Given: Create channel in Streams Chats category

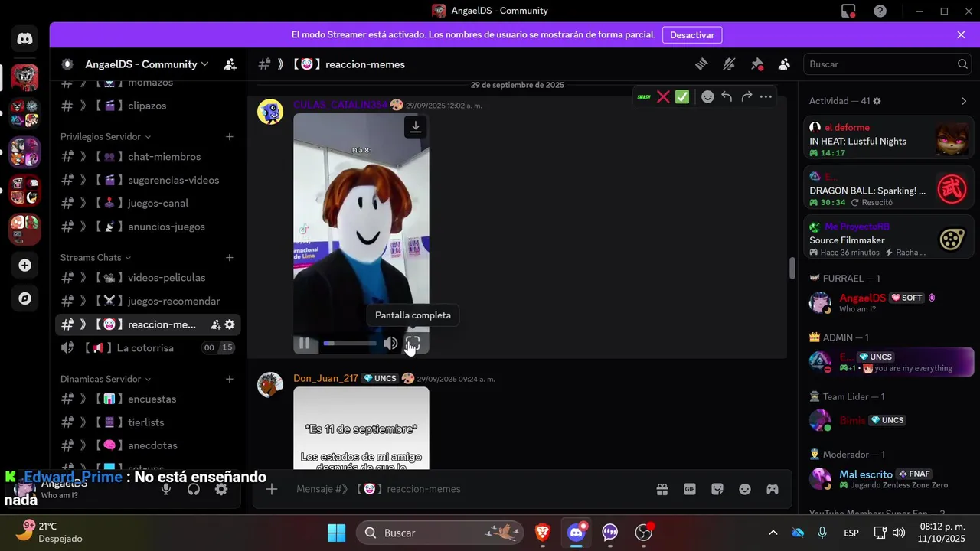Looking at the screenshot, I should point(229,258).
